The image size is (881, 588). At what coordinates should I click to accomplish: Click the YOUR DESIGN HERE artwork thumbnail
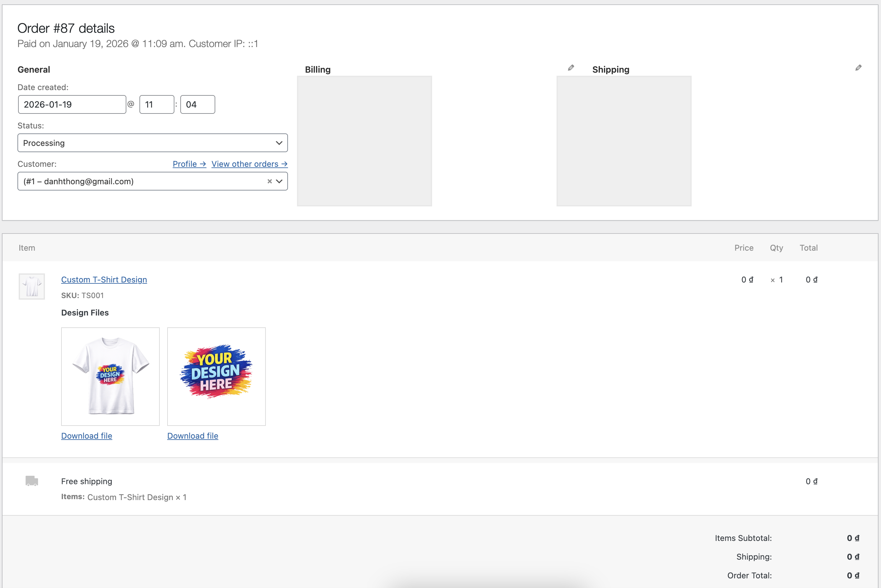pyautogui.click(x=216, y=377)
